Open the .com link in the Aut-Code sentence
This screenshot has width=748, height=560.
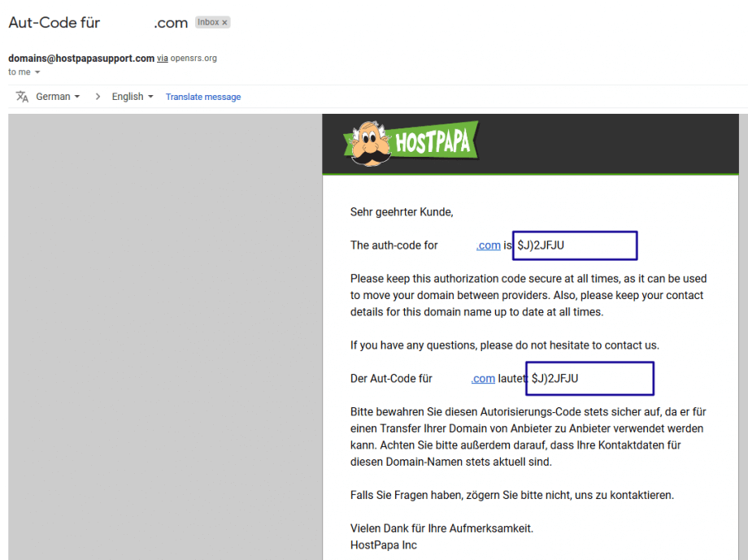click(483, 378)
